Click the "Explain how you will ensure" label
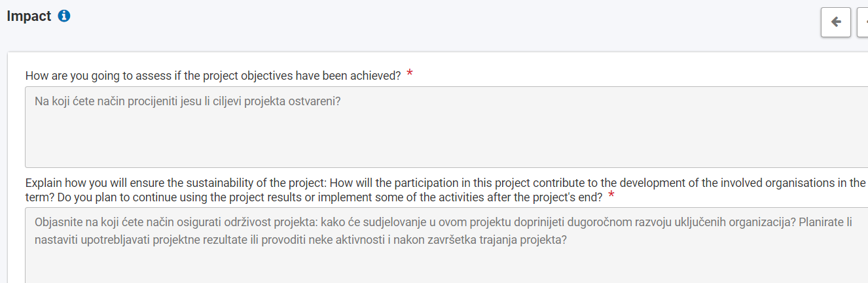868x283 pixels. [x=92, y=182]
